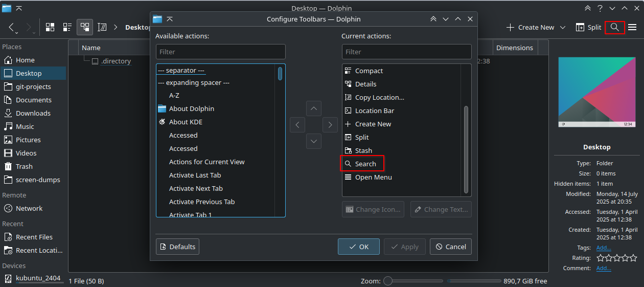
Task: Click the Change Text... button
Action: tap(441, 209)
